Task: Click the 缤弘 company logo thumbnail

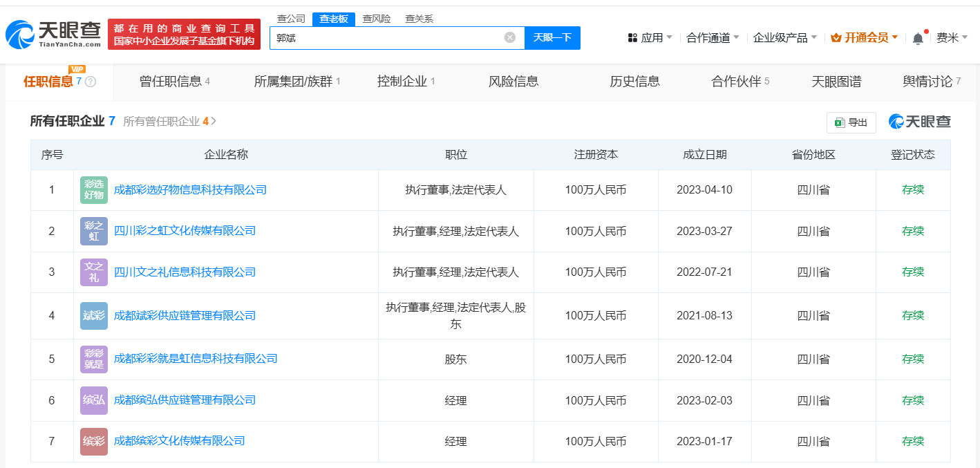Action: click(94, 400)
